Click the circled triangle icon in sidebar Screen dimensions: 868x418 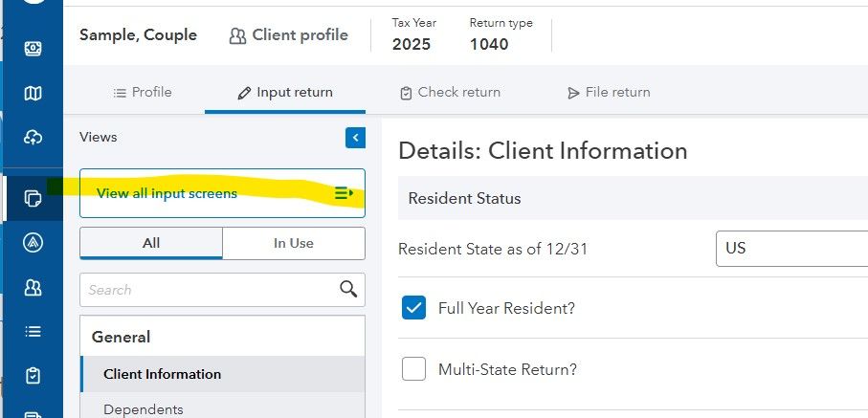(x=33, y=243)
